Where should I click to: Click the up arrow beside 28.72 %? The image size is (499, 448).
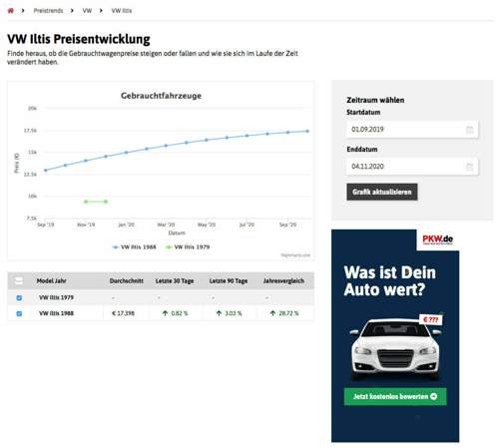click(x=272, y=313)
